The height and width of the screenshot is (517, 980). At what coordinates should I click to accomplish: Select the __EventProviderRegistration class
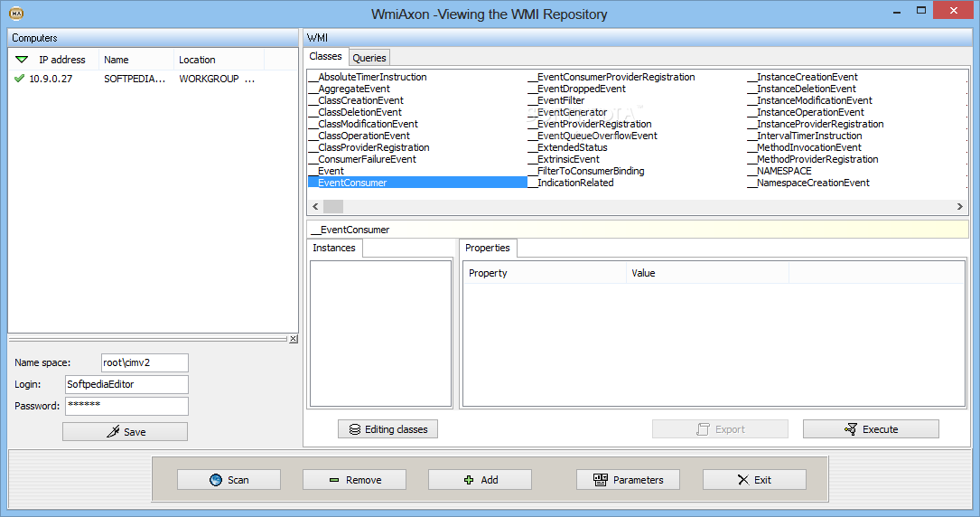point(590,124)
